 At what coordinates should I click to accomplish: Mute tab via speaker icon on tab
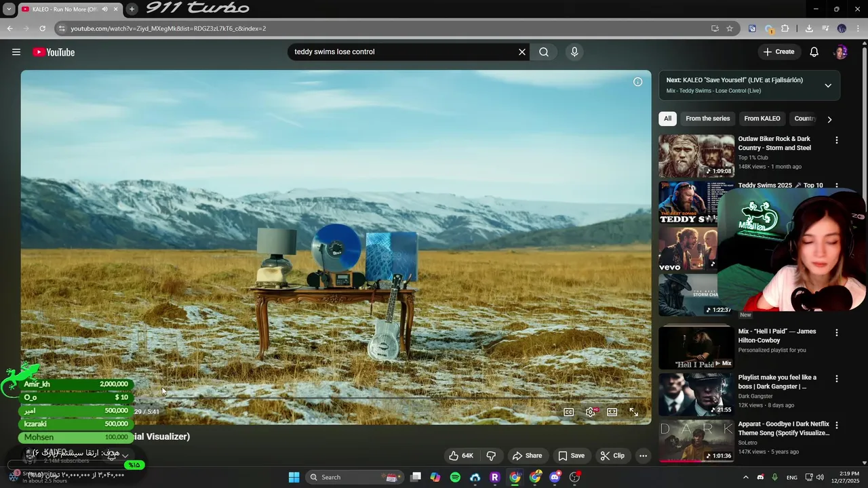point(104,9)
